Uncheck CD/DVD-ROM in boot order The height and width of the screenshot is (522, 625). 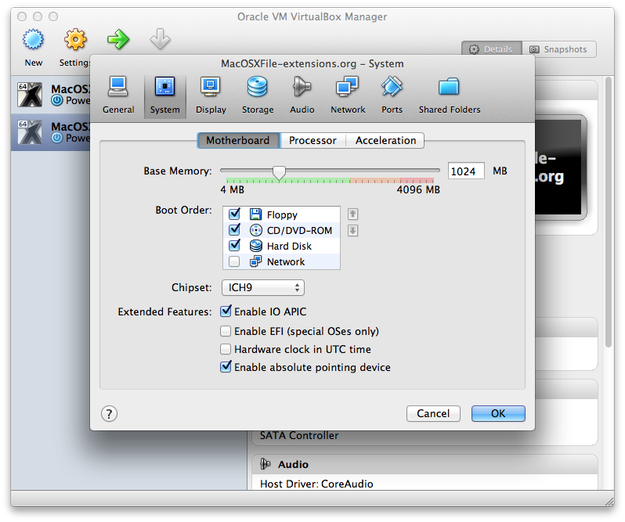click(x=234, y=230)
